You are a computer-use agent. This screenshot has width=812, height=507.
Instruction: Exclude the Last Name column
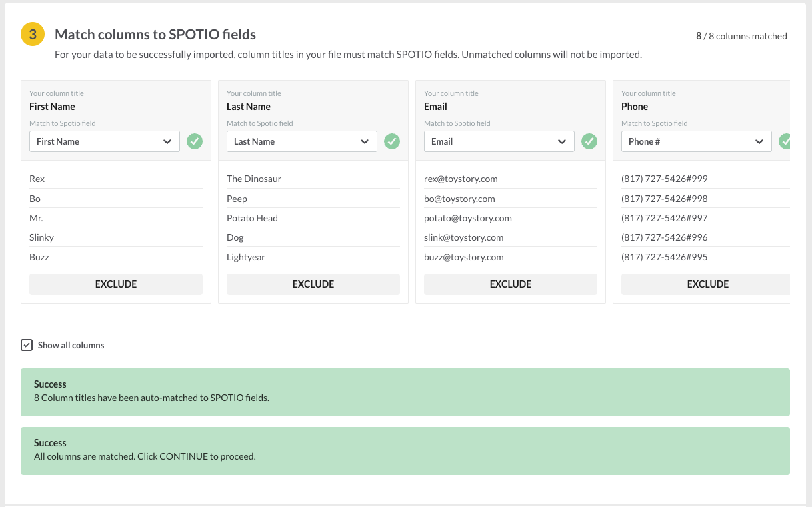(x=313, y=284)
